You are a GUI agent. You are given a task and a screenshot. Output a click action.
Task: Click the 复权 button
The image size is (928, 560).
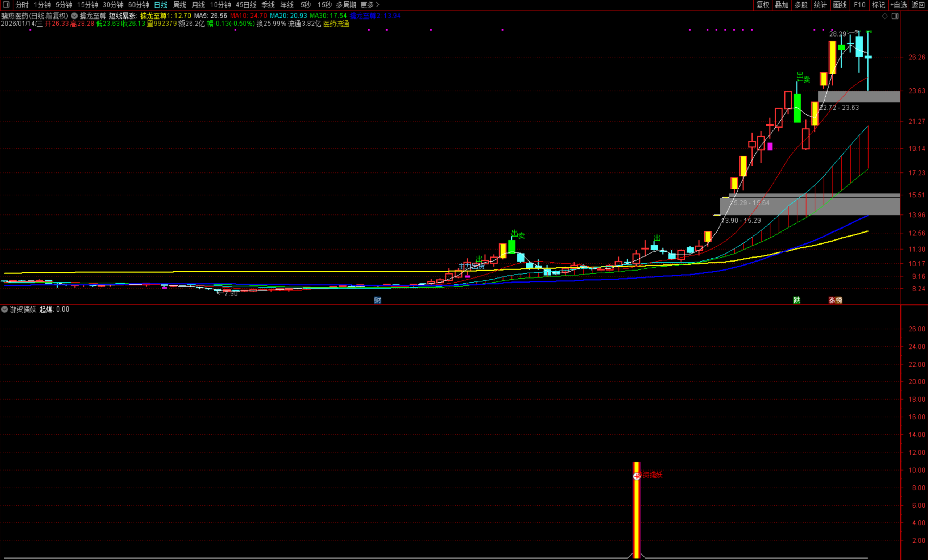click(763, 5)
